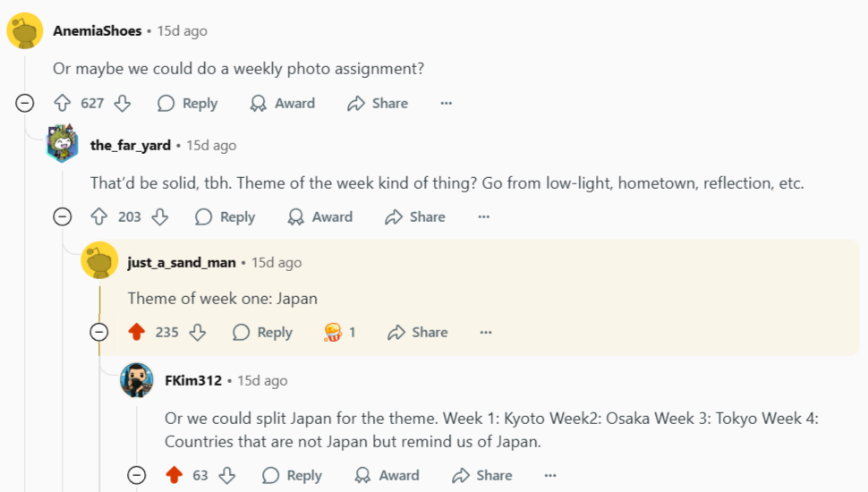Collapse just_a_sand_man's reply thread

coord(99,332)
